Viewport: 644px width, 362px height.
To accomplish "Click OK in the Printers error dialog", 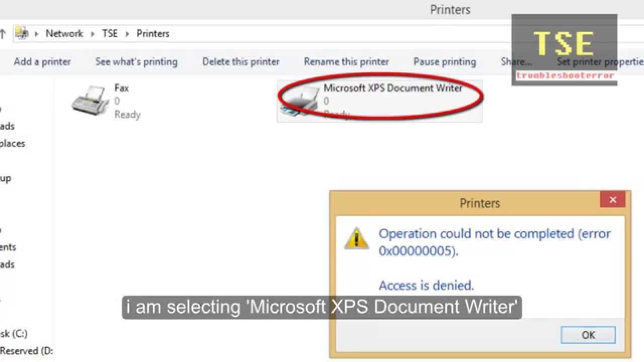I will (588, 335).
